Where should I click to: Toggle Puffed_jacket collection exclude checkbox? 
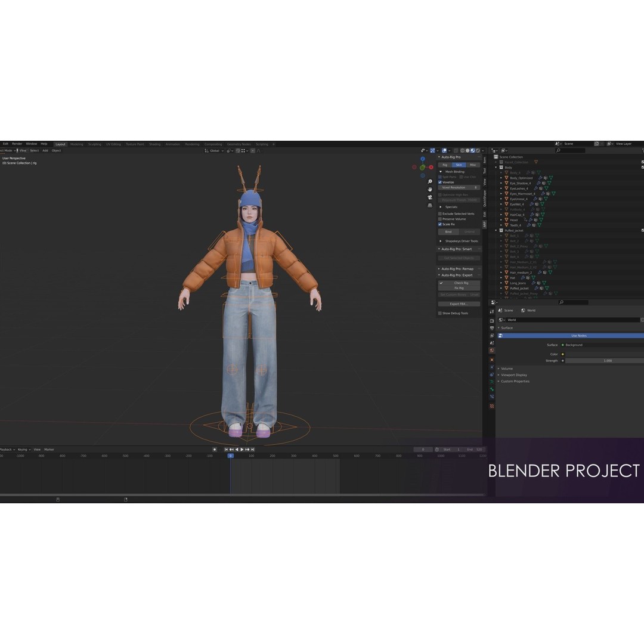click(642, 230)
